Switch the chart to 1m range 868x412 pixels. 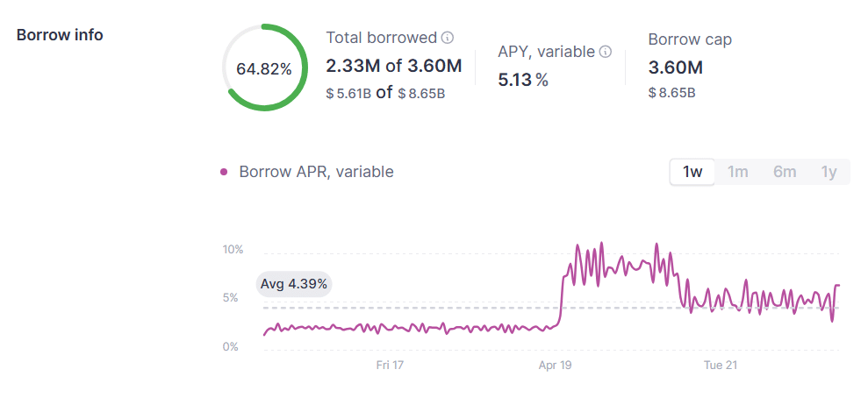(x=738, y=172)
